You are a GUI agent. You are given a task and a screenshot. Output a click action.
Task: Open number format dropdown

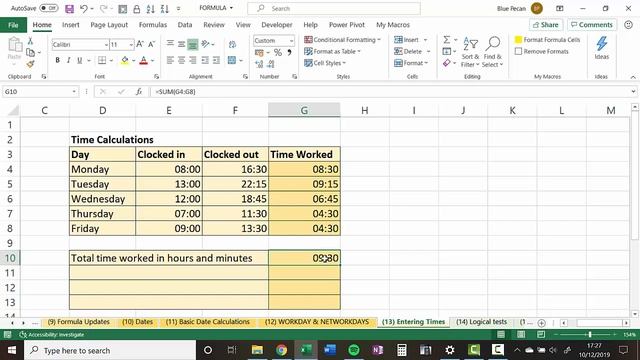[x=291, y=41]
